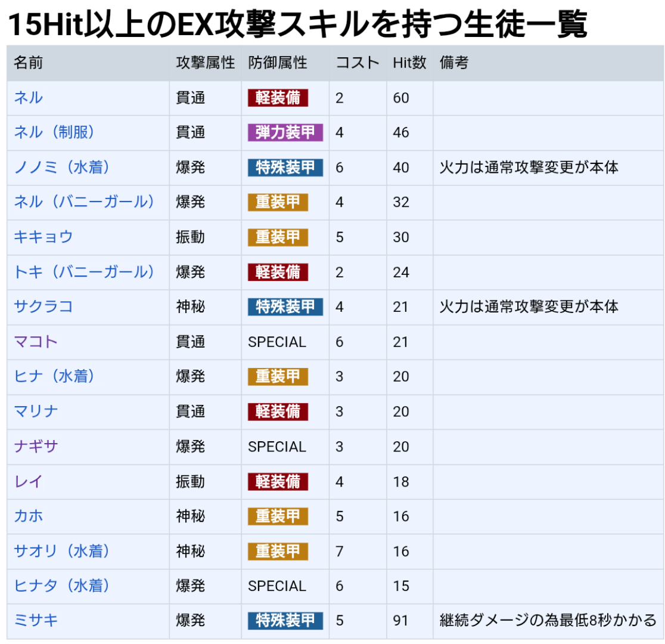Click the 神秘 attack type in サクラコ row
This screenshot has height=644, width=665.
pos(191,306)
